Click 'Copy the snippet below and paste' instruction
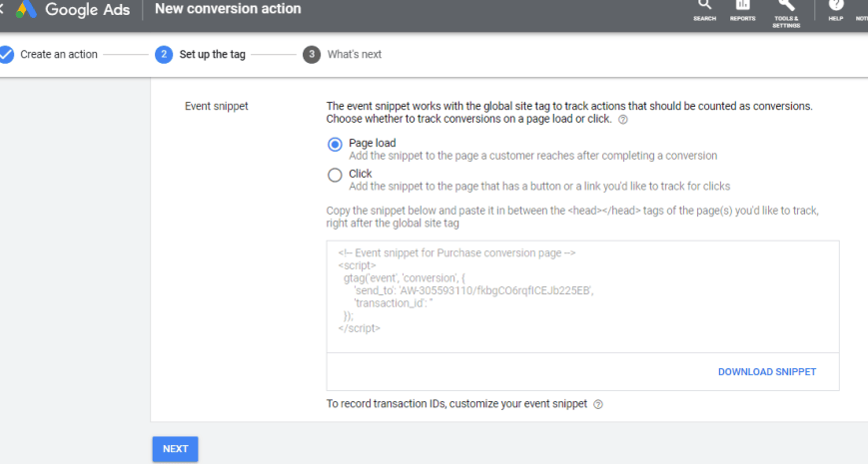868x464 pixels. coord(572,217)
